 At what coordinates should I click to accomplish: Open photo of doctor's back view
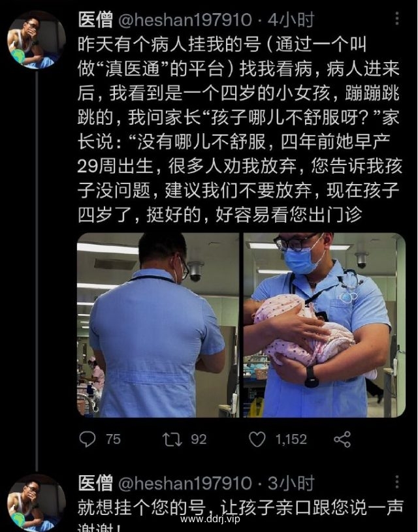[158, 325]
